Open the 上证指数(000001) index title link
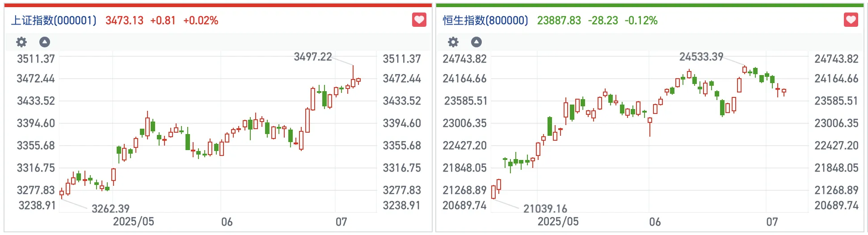The image size is (868, 235). click(x=54, y=21)
